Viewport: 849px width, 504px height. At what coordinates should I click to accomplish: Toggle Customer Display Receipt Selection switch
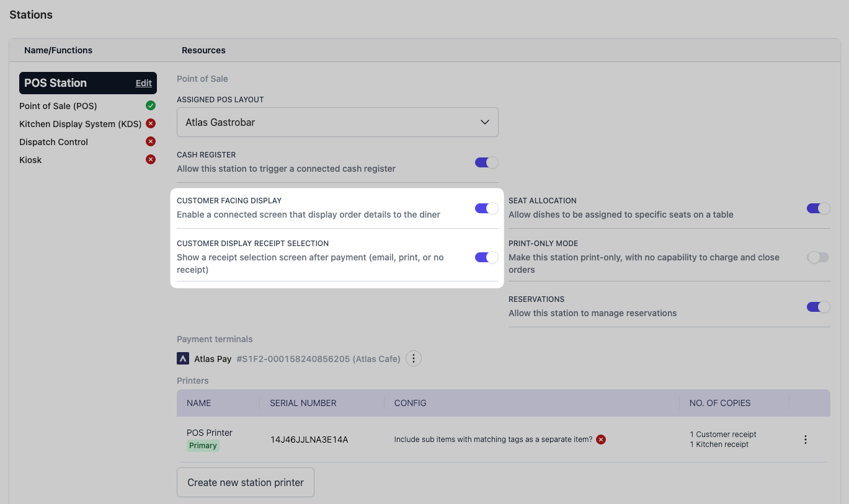click(x=487, y=257)
